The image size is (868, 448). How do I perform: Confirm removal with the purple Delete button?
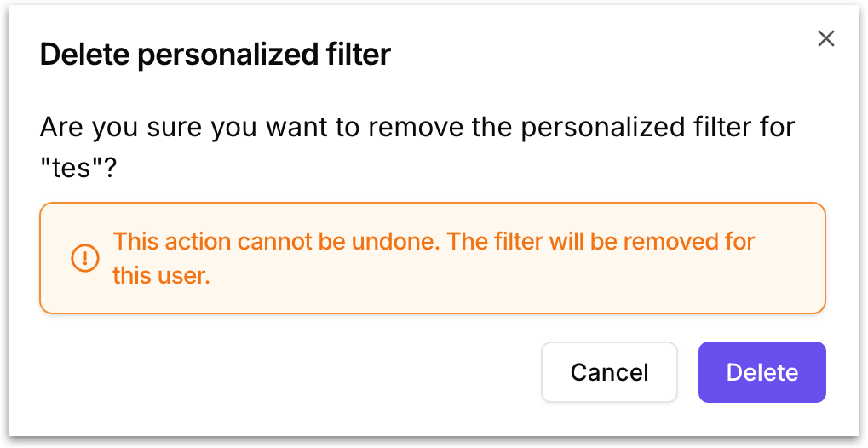(x=762, y=372)
